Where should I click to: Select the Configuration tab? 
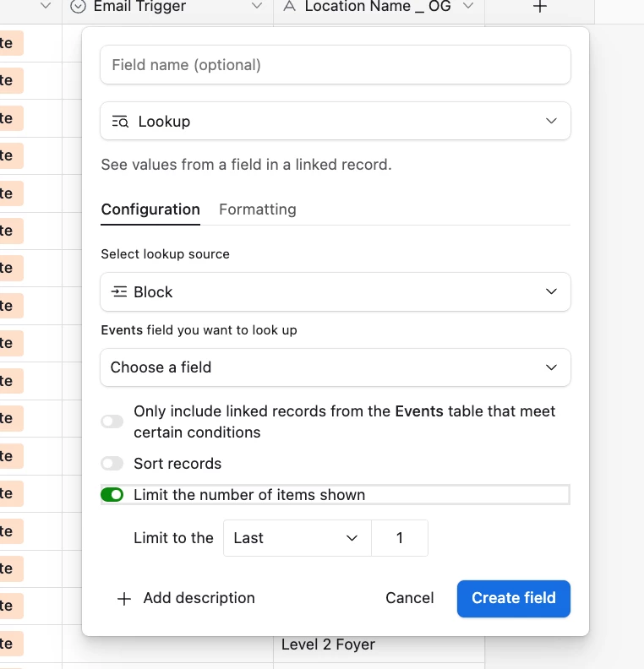point(150,209)
